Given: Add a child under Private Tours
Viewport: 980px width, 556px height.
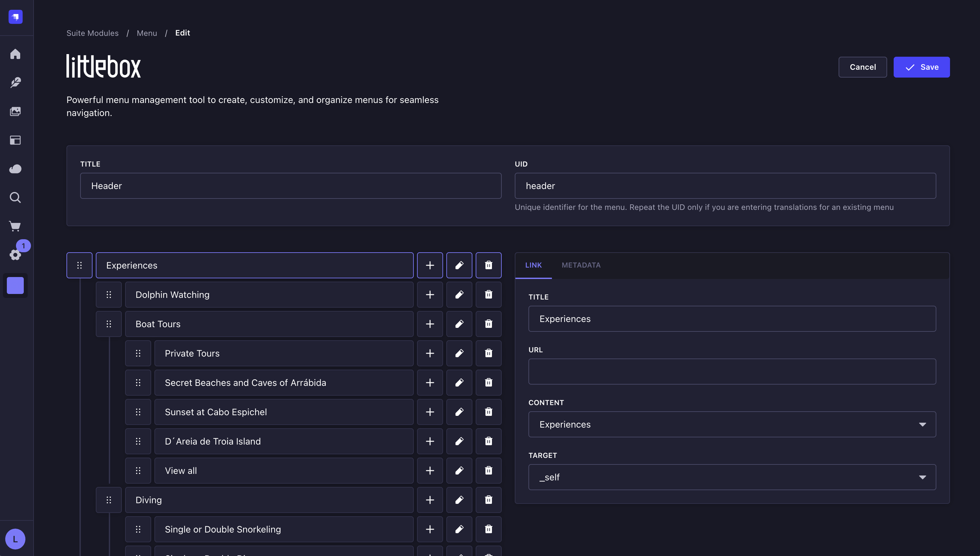Looking at the screenshot, I should tap(430, 353).
